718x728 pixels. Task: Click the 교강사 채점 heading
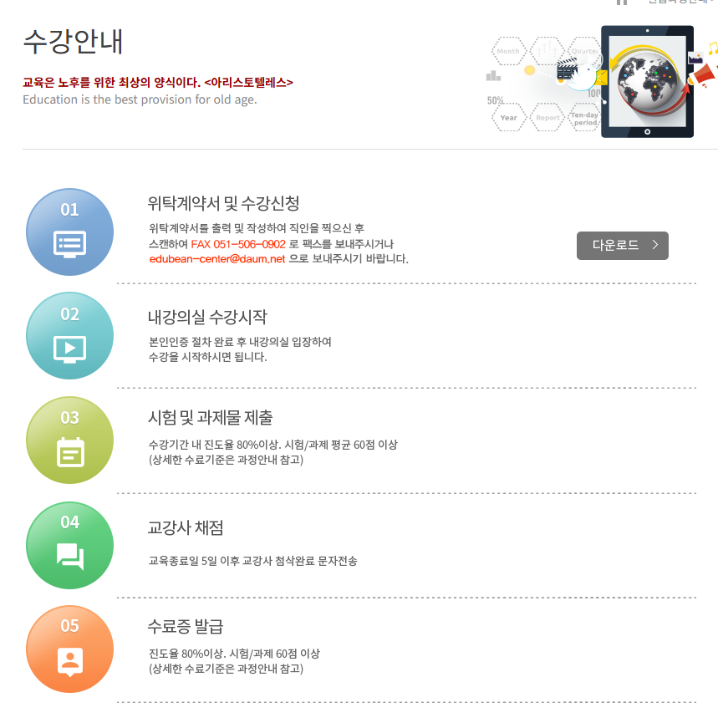pos(186,527)
